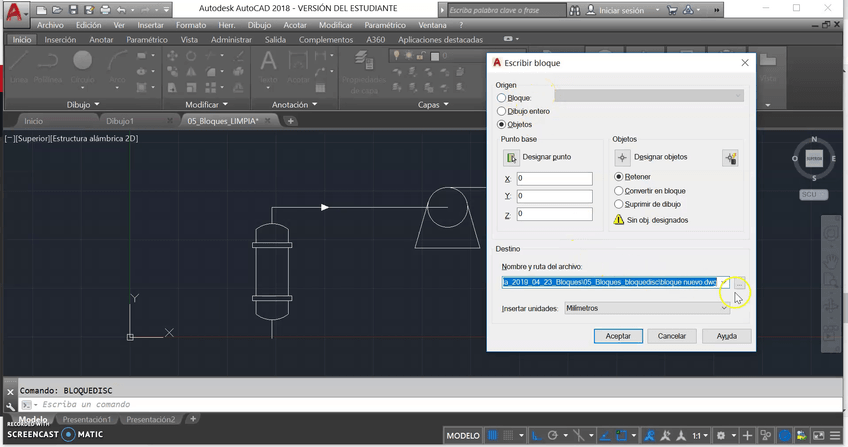
Task: Click the Designar objetos select icon
Action: coord(622,158)
